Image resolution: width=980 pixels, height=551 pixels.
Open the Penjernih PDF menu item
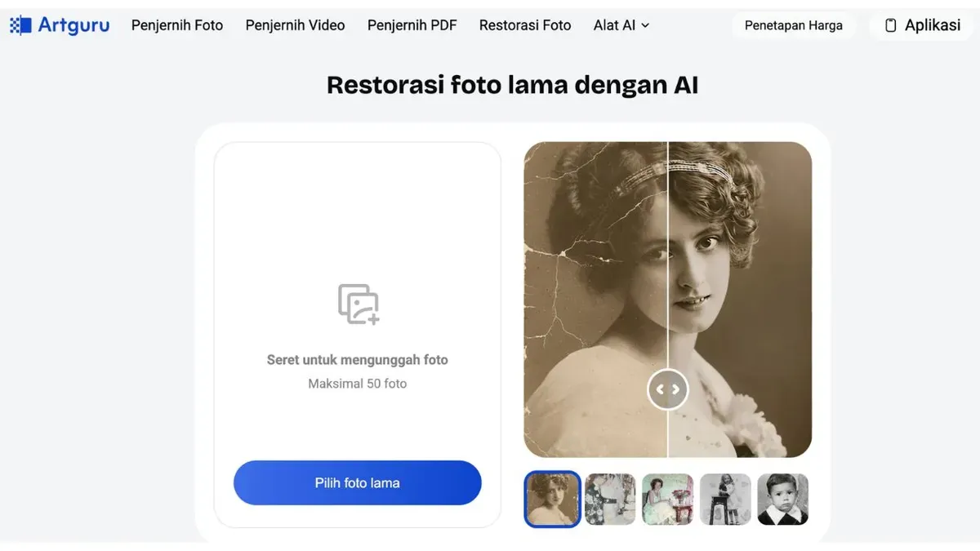[412, 25]
